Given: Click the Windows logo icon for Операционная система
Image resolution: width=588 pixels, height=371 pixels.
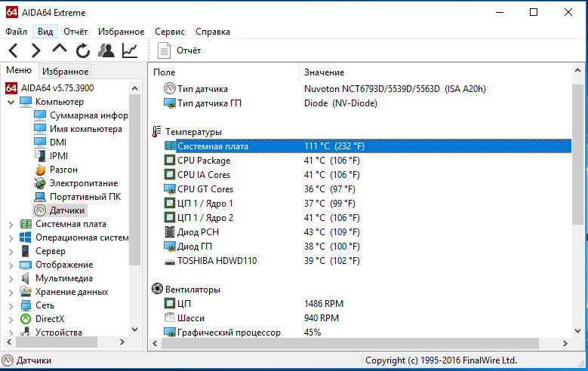Looking at the screenshot, I should pos(26,238).
